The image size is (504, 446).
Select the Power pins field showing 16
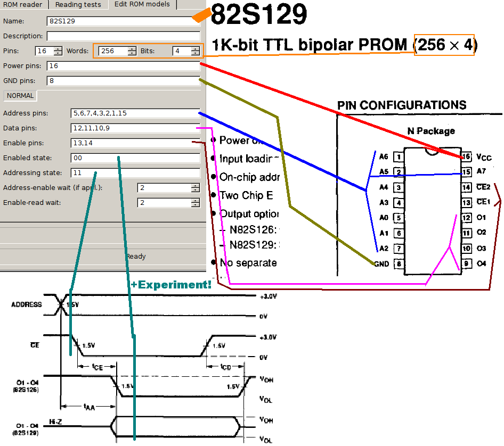tap(123, 66)
